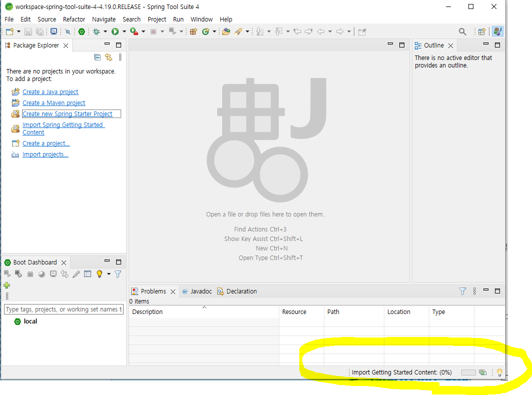This screenshot has width=532, height=395.
Task: Click Package Explorer View Menu dots
Action: [120, 57]
